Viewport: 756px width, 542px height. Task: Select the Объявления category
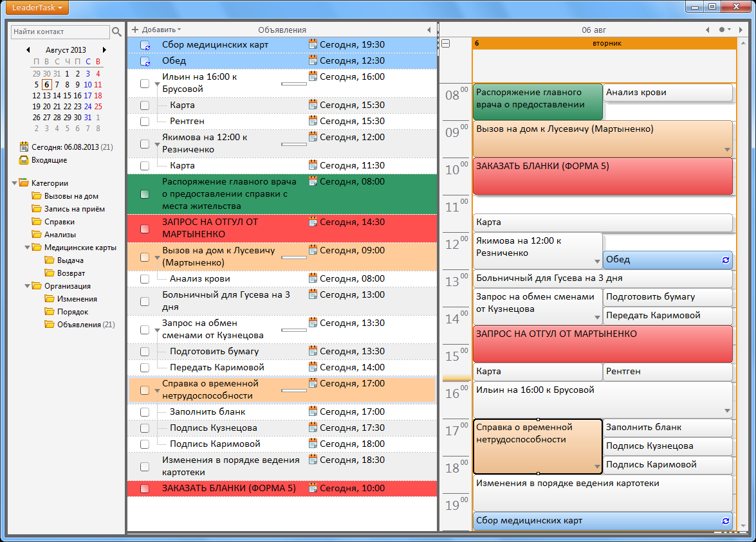click(x=78, y=325)
